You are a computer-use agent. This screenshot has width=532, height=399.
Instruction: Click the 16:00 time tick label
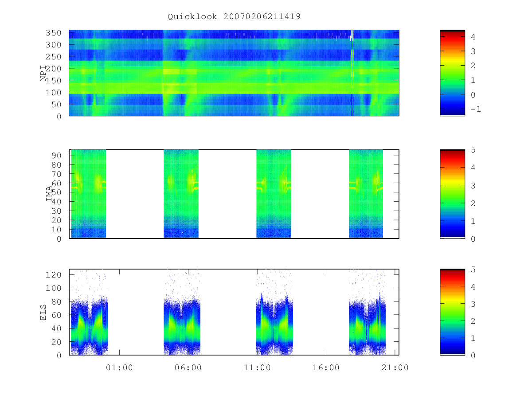click(x=326, y=367)
